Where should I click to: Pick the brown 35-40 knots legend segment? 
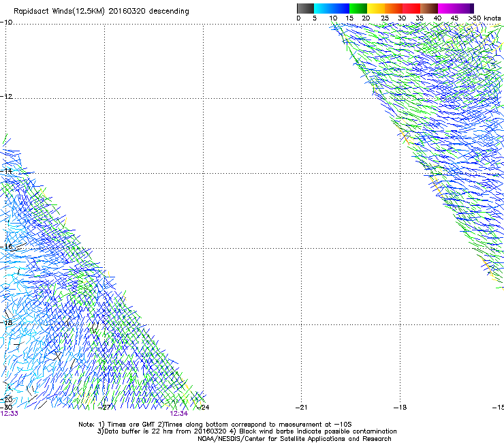click(429, 8)
